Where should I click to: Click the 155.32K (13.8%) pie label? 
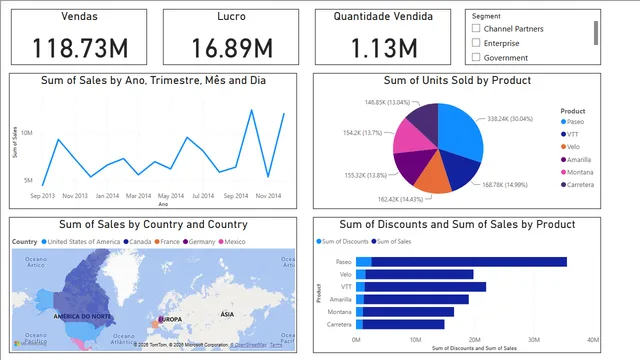click(x=366, y=176)
